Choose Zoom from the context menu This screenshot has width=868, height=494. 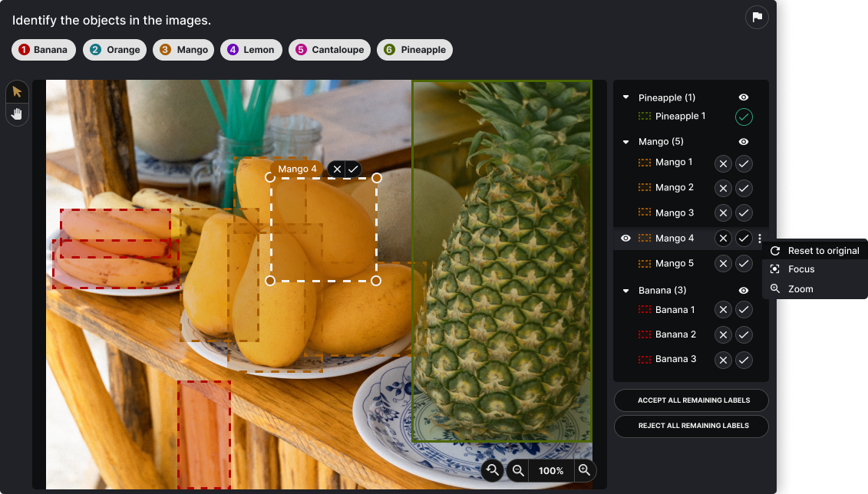(815, 288)
